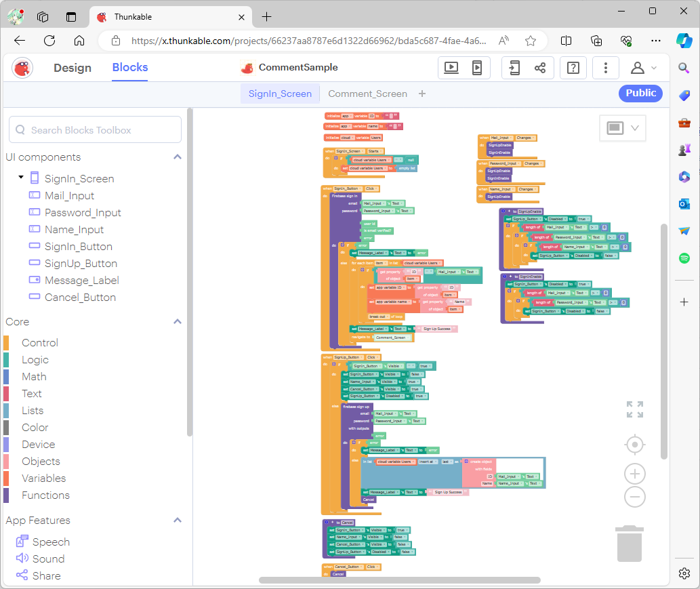
Task: Select the Comment_Screen tab
Action: [x=367, y=94]
